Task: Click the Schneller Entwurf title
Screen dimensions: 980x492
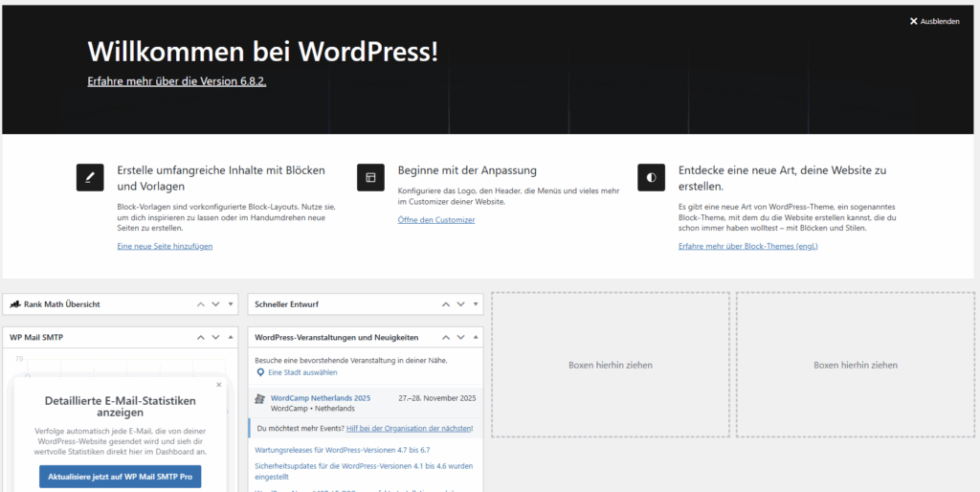Action: pyautogui.click(x=287, y=304)
